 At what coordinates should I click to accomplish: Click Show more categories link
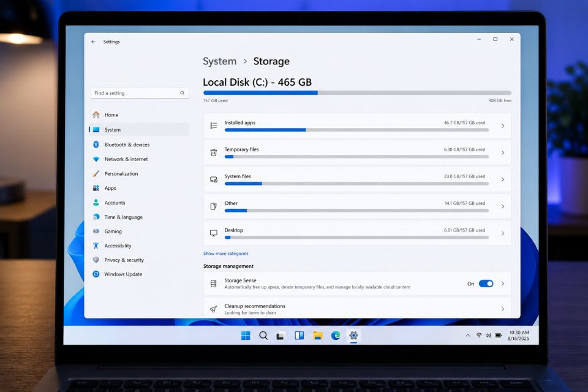(226, 254)
